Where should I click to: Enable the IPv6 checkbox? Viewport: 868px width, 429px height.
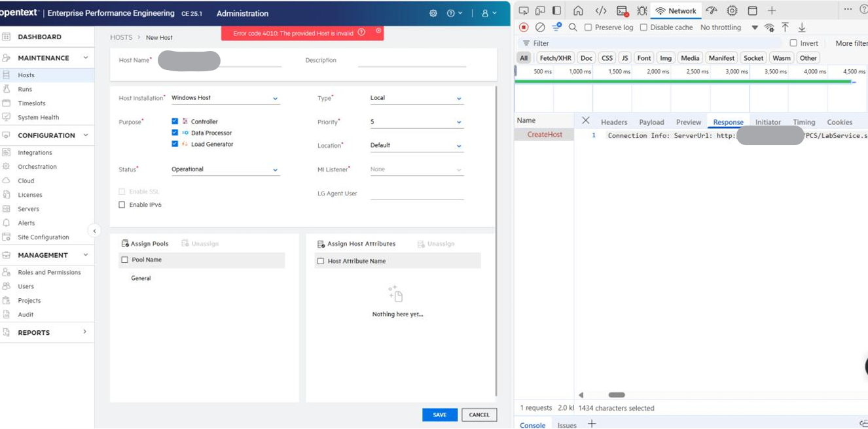pos(122,205)
